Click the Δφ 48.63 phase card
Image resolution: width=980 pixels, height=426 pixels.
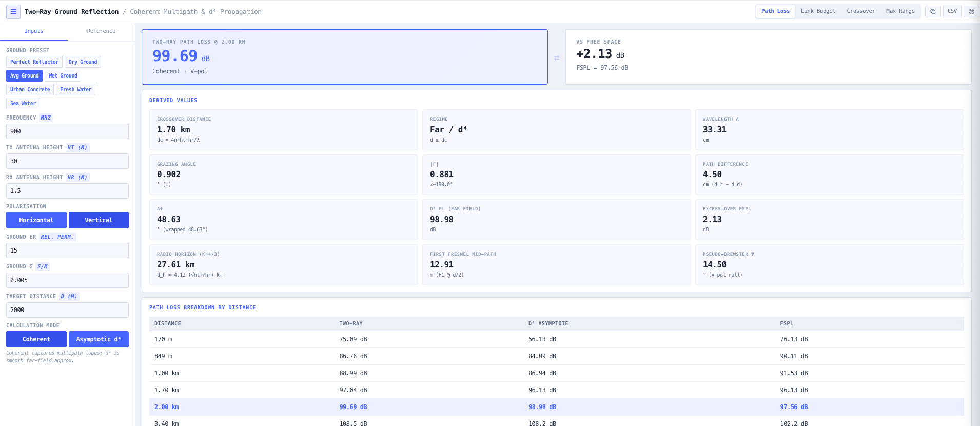(283, 220)
